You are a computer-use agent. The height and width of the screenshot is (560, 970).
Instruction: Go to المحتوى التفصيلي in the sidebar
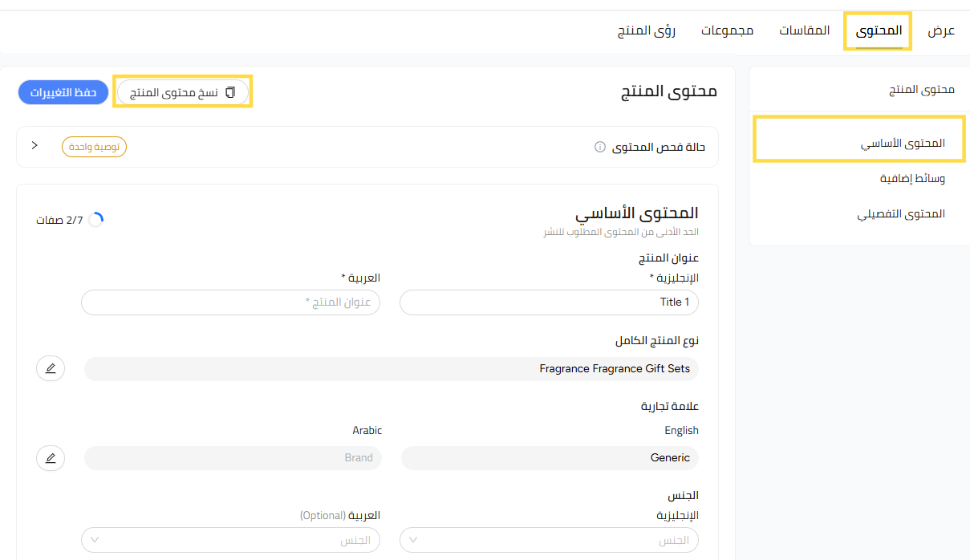[901, 214]
